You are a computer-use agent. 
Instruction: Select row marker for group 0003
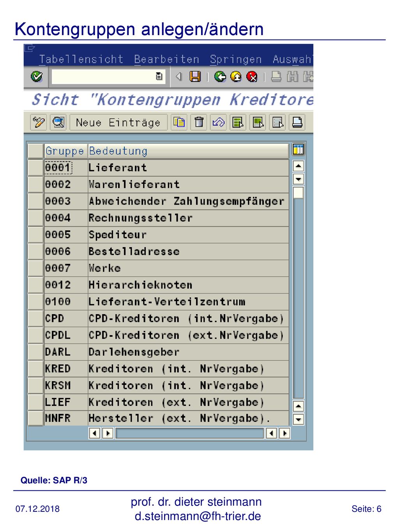(35, 201)
